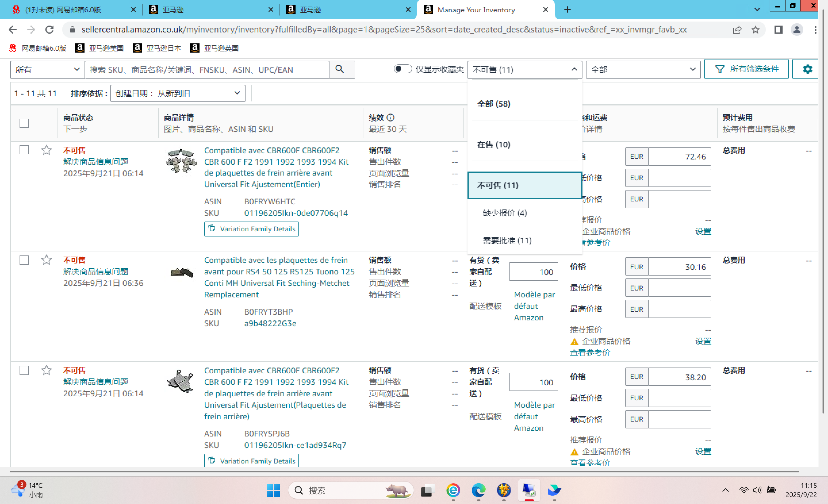Click Variation Family Details for the first product
The width and height of the screenshot is (828, 504).
[251, 229]
